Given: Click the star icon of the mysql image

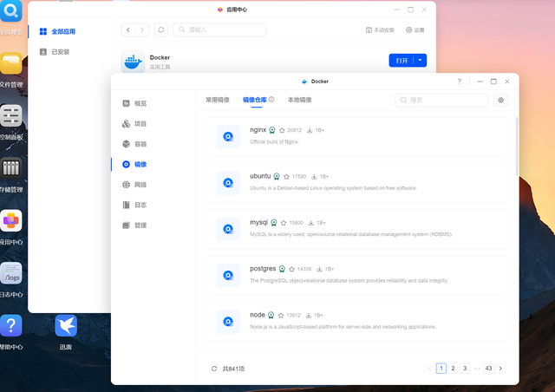Looking at the screenshot, I should [x=284, y=223].
